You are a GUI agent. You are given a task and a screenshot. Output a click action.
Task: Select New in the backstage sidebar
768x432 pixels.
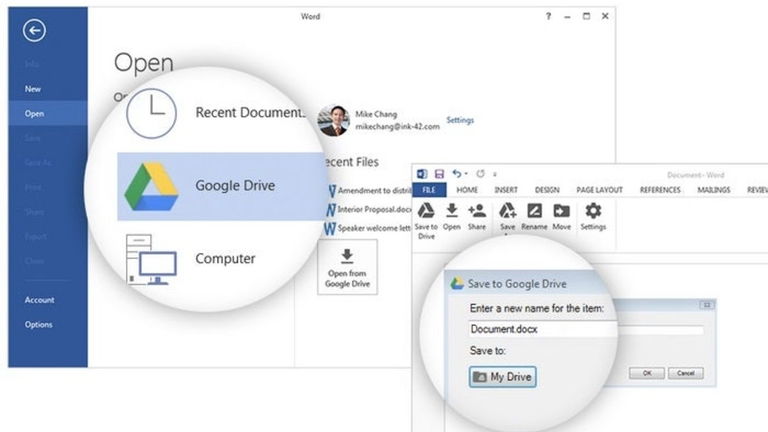pyautogui.click(x=33, y=89)
